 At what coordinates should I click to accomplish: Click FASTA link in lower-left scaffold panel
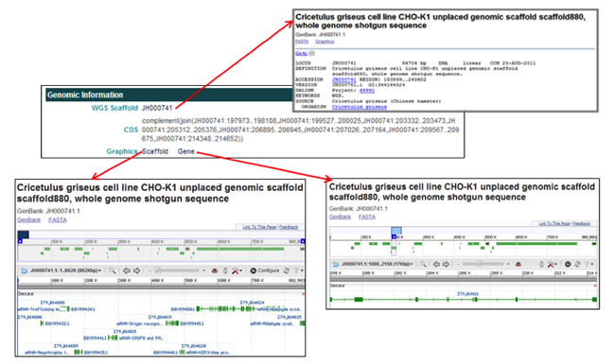(x=58, y=219)
